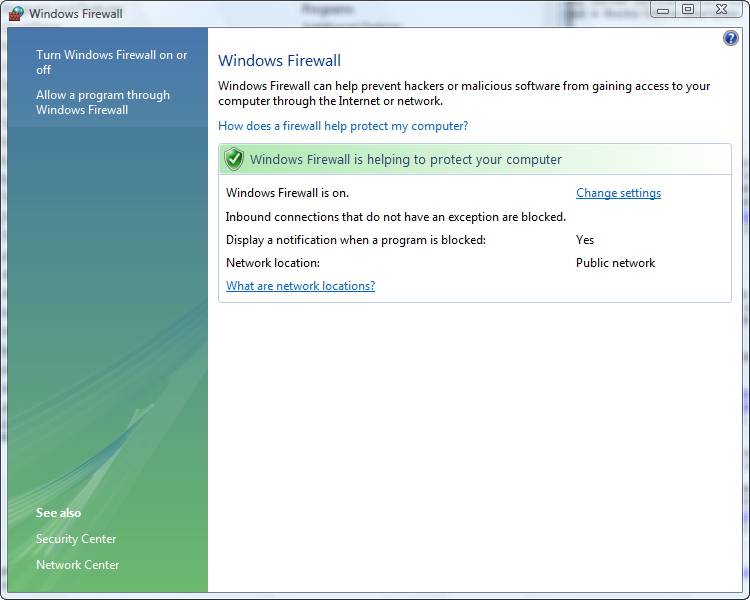Click the 'Public network' value
This screenshot has height=600, width=750.
coord(615,263)
